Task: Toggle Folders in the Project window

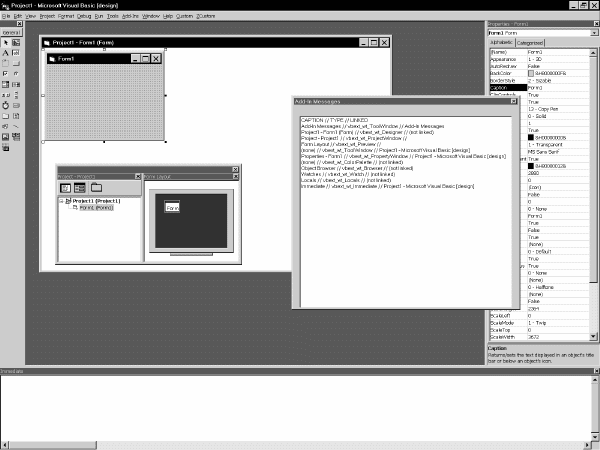Action: click(95, 188)
